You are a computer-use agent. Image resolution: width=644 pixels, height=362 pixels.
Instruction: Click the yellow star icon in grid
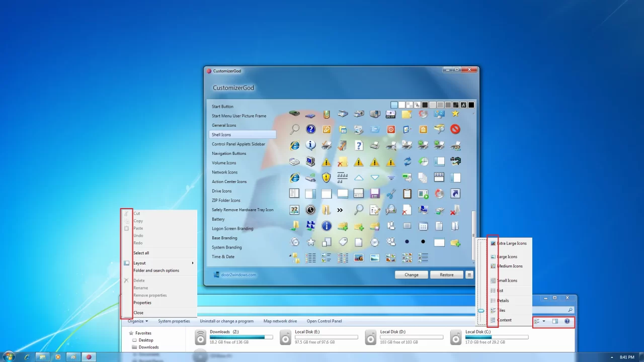pyautogui.click(x=455, y=114)
